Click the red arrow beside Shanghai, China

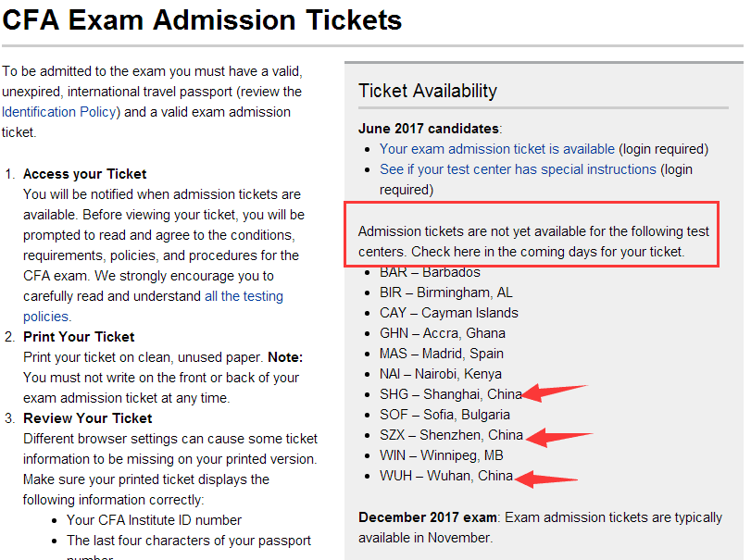555,392
